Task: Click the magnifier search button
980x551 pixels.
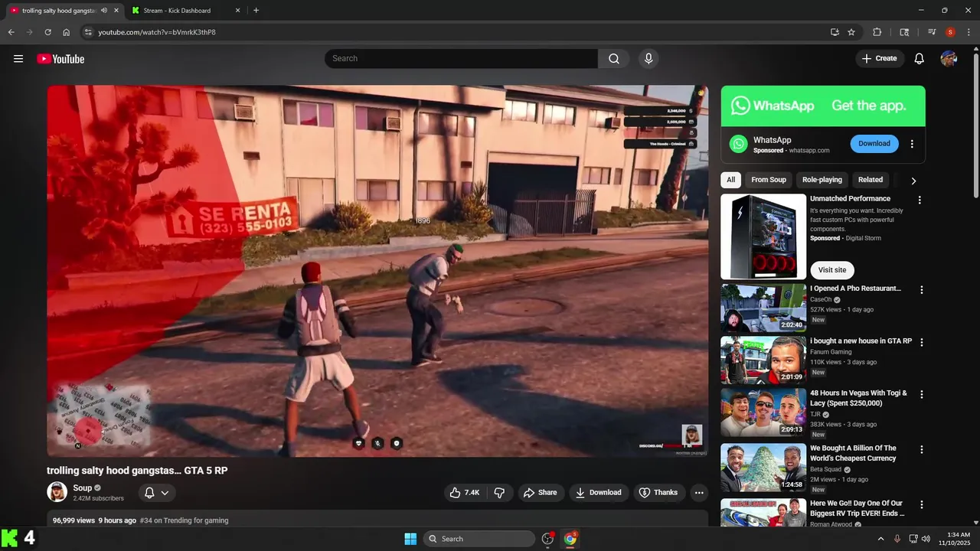Action: [614, 59]
